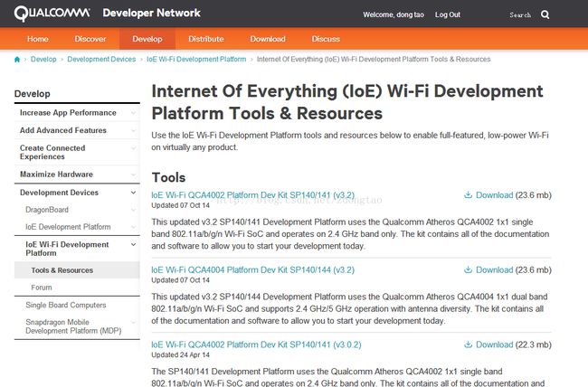The height and width of the screenshot is (387, 588).
Task: Select Add Advanced Features sidebar item
Action: click(77, 130)
